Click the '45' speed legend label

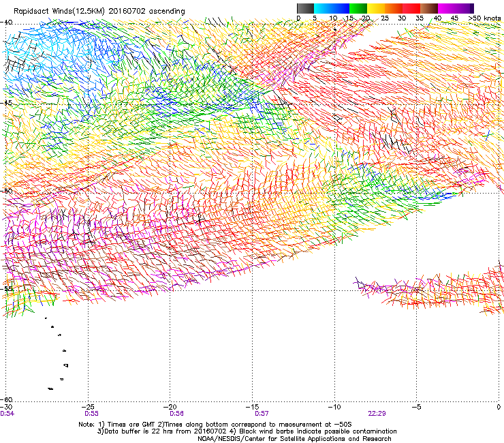[x=454, y=18]
